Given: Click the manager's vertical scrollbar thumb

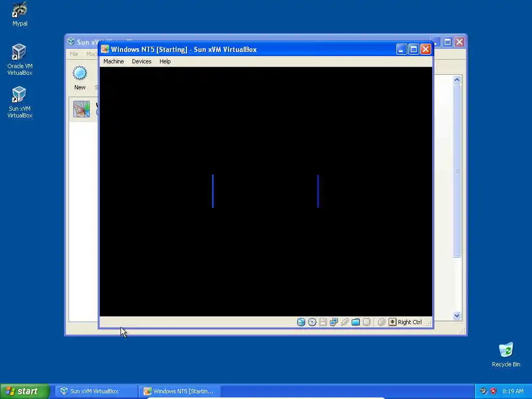Looking at the screenshot, I should (x=457, y=170).
